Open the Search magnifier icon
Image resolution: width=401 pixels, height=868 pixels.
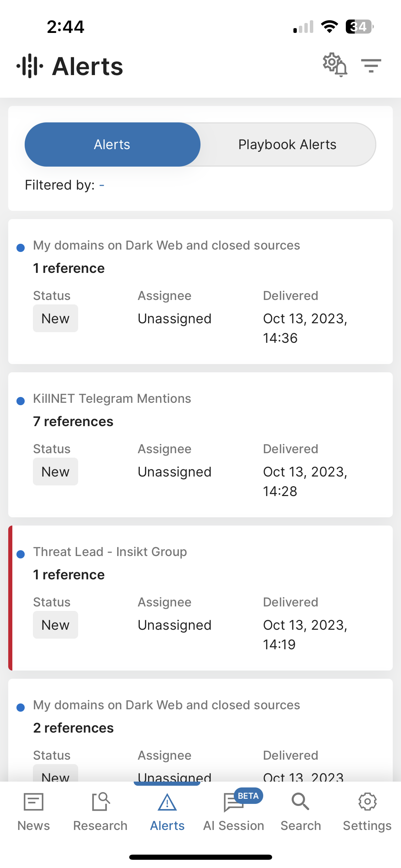(x=301, y=802)
